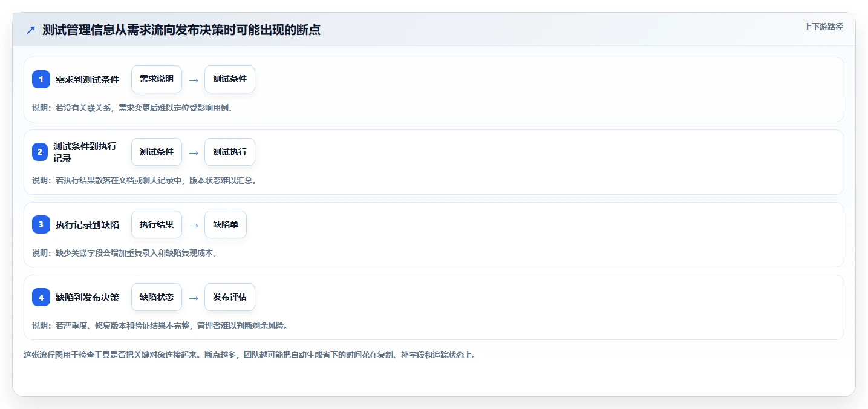868x409 pixels.
Task: Click the step 1 number badge
Action: [41, 79]
